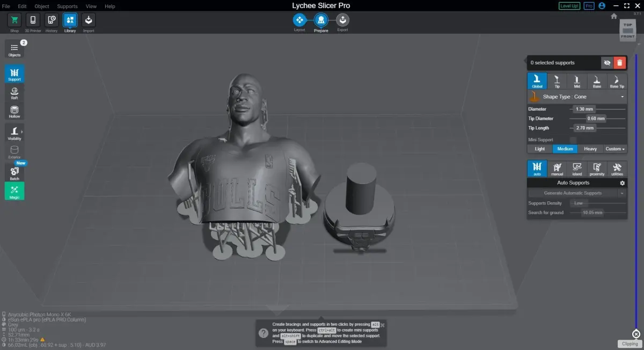Select the Support tool in left sidebar

point(14,74)
